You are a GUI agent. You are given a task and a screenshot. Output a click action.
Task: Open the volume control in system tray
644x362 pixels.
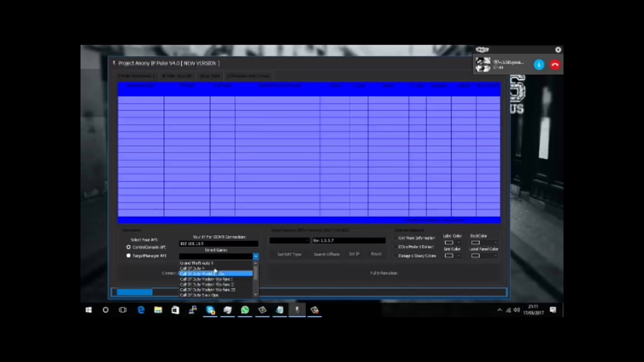pyautogui.click(x=516, y=310)
